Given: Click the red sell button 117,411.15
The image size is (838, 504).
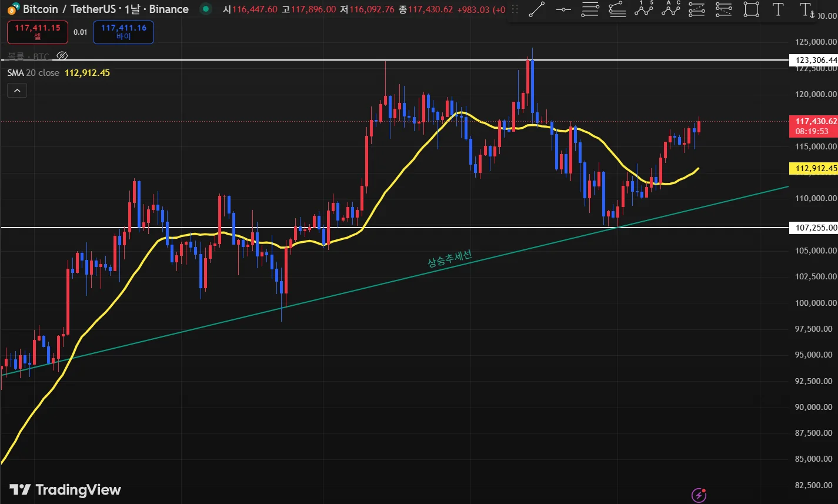Looking at the screenshot, I should click(x=38, y=32).
